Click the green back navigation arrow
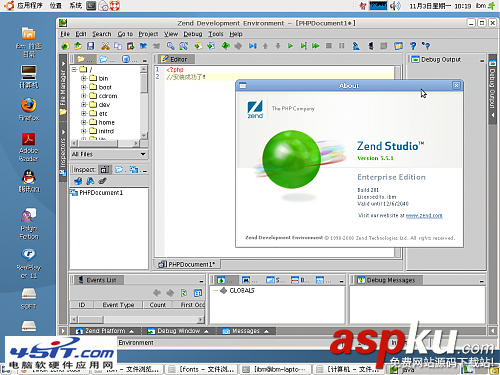Viewport: 500px width, 375px height. pos(225,46)
